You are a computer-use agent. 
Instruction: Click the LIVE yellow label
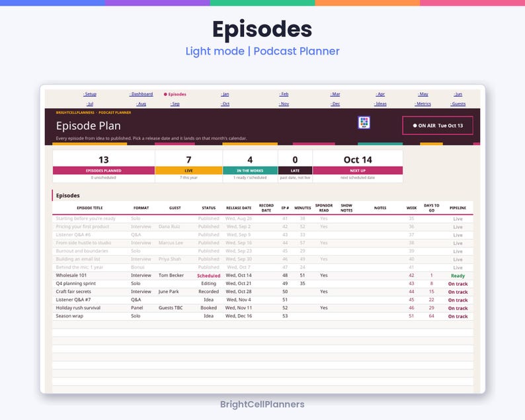[x=188, y=171]
